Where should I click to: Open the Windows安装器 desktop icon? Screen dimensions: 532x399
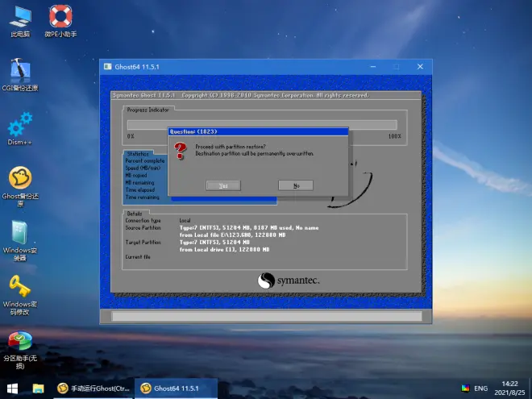pyautogui.click(x=20, y=240)
